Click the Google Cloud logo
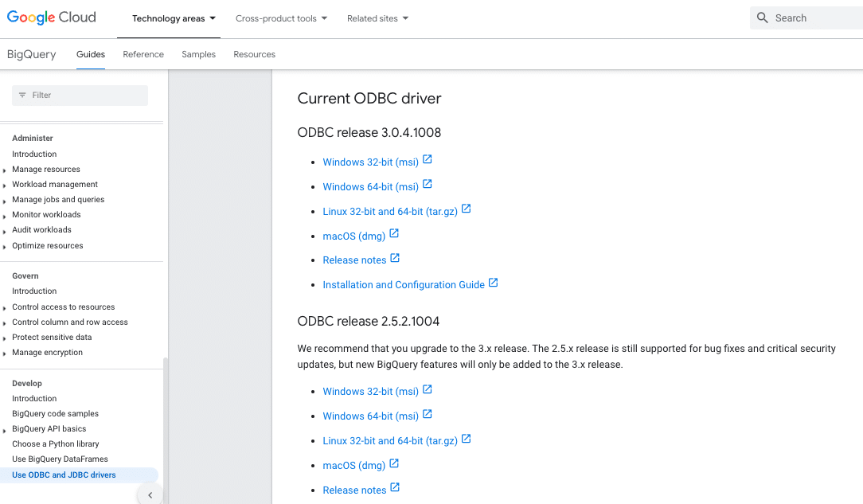The width and height of the screenshot is (863, 504). point(52,18)
